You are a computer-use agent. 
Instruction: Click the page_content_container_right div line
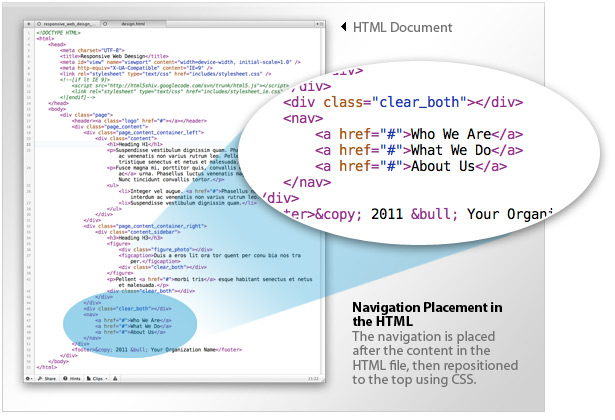click(145, 226)
